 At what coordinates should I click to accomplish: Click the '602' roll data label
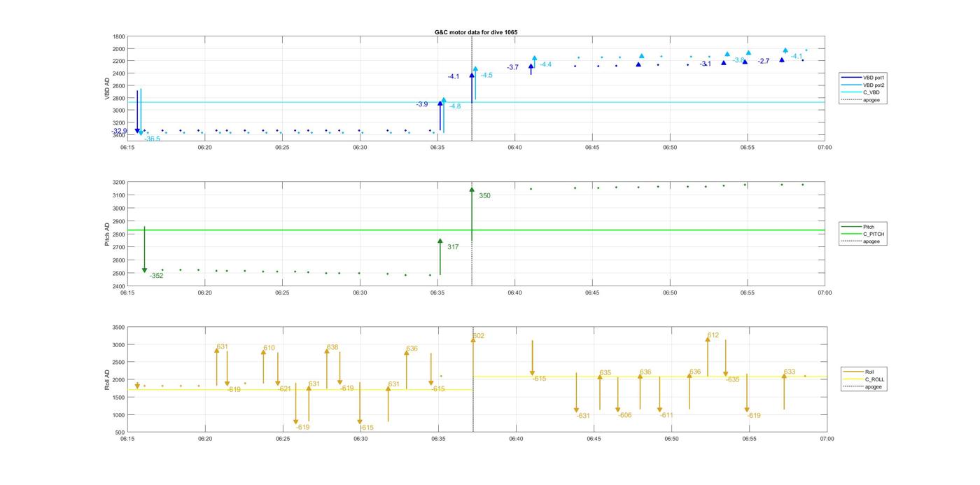479,336
